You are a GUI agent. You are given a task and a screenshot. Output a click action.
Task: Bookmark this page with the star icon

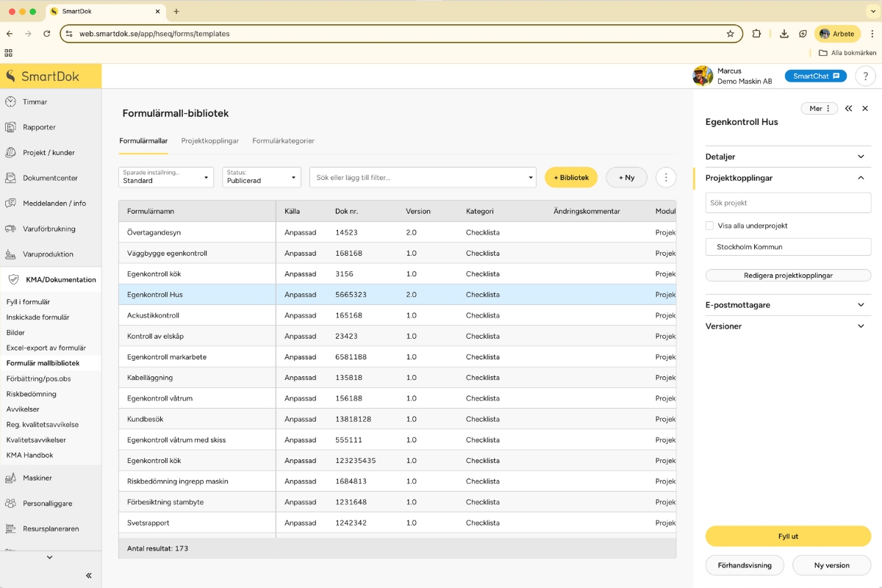pyautogui.click(x=730, y=34)
